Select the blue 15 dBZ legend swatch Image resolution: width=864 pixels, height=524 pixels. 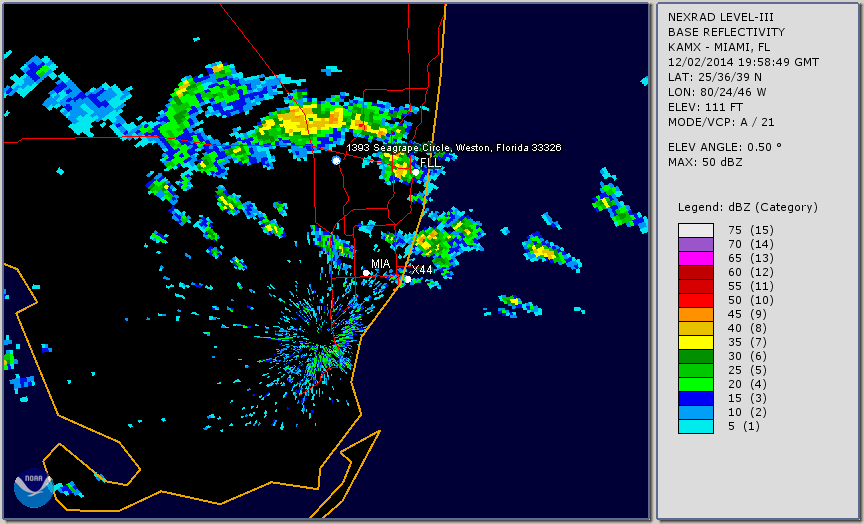point(695,398)
